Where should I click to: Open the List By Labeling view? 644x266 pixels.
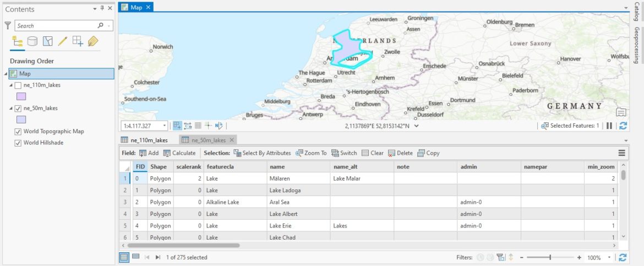[92, 41]
